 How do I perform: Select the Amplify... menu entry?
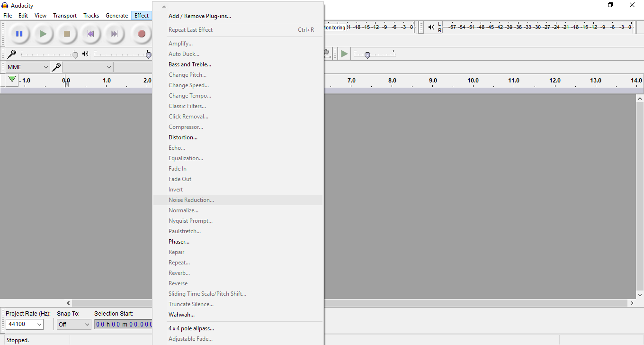point(238,44)
